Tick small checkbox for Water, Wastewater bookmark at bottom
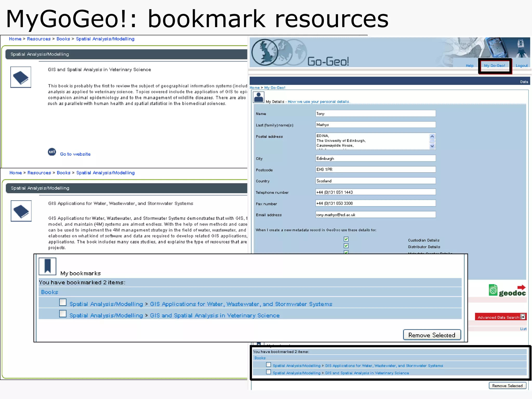 pyautogui.click(x=269, y=365)
